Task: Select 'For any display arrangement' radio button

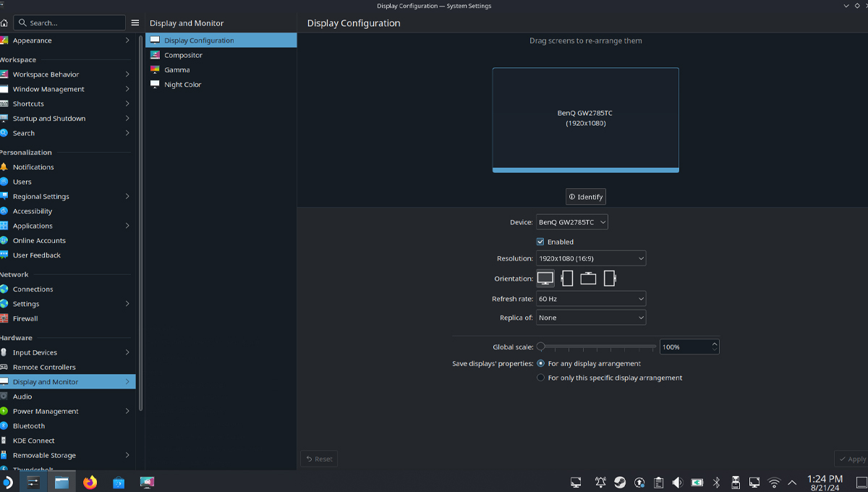Action: point(541,363)
